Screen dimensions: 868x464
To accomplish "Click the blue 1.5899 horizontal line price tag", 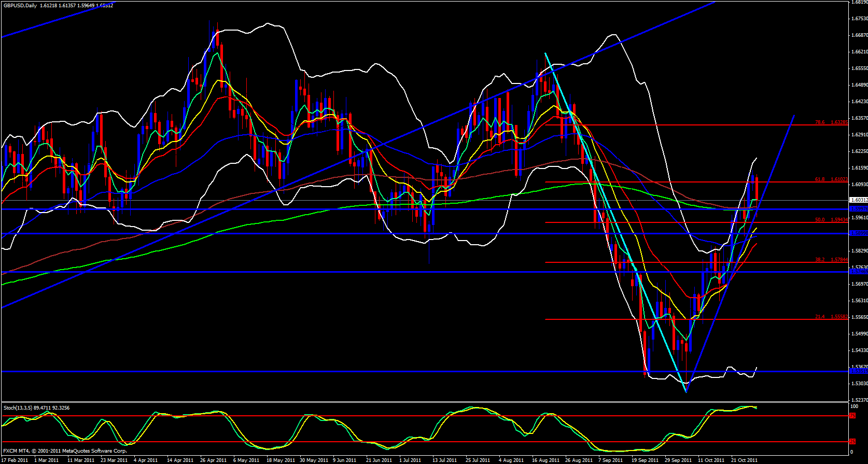I will coord(859,233).
